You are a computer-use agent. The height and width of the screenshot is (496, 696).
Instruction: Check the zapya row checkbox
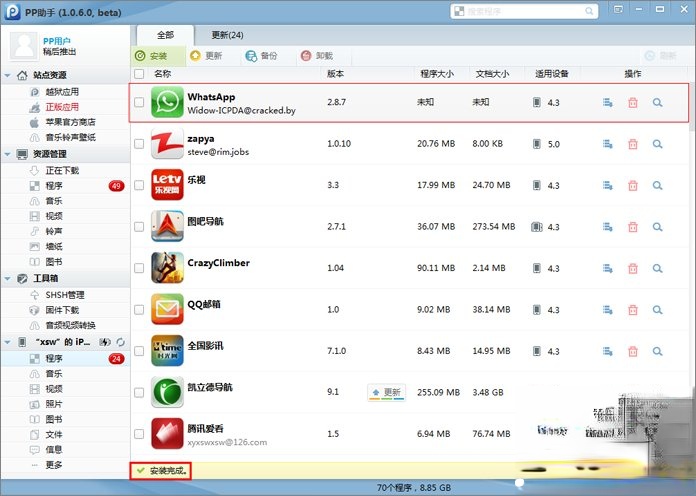[x=139, y=143]
